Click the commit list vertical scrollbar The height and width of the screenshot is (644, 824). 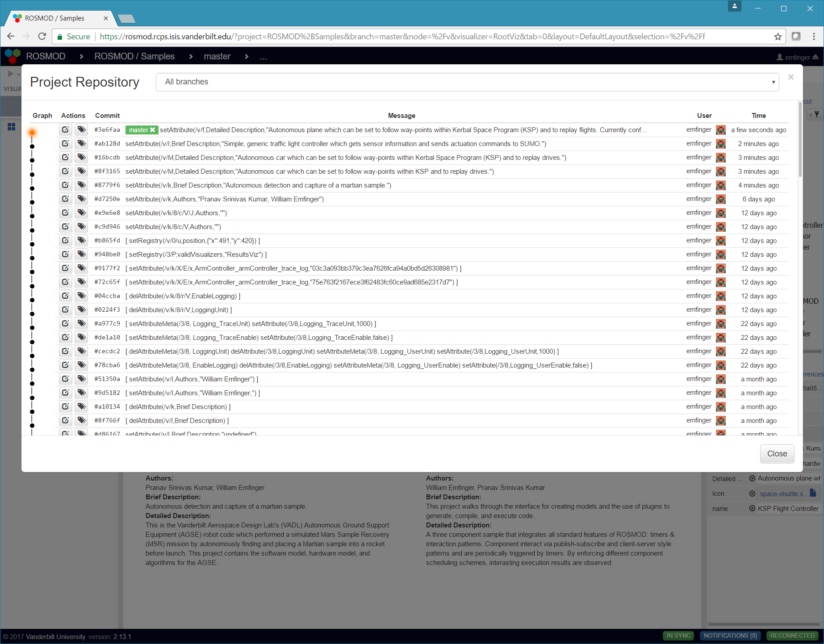tap(800, 140)
